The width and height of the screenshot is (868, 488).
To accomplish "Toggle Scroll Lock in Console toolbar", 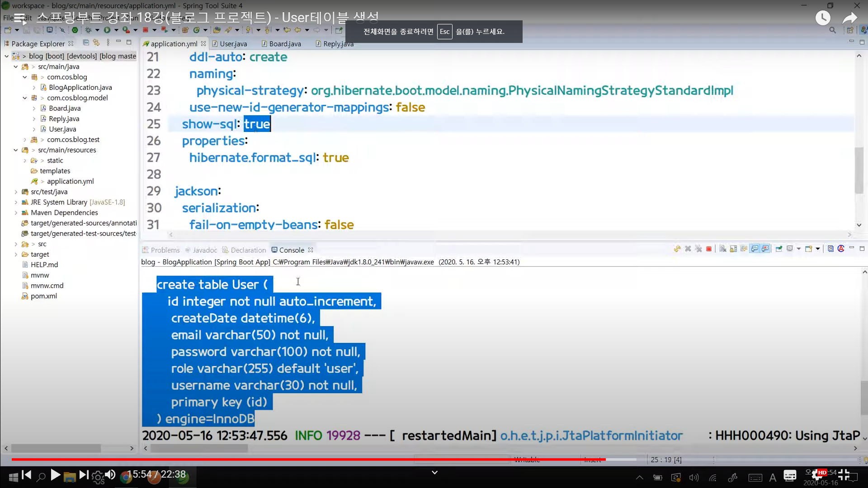I will click(x=733, y=249).
